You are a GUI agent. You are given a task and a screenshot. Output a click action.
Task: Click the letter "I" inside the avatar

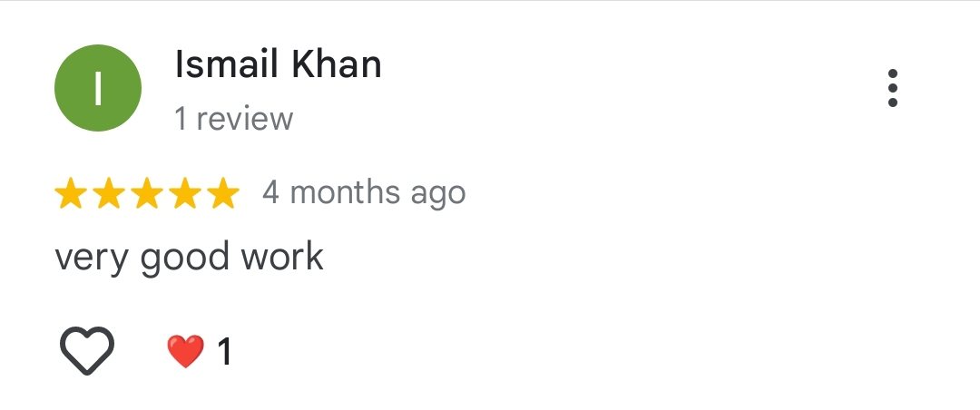[x=98, y=88]
